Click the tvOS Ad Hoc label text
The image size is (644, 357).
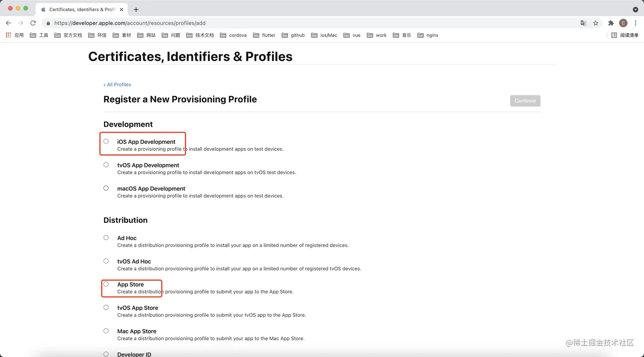(134, 262)
